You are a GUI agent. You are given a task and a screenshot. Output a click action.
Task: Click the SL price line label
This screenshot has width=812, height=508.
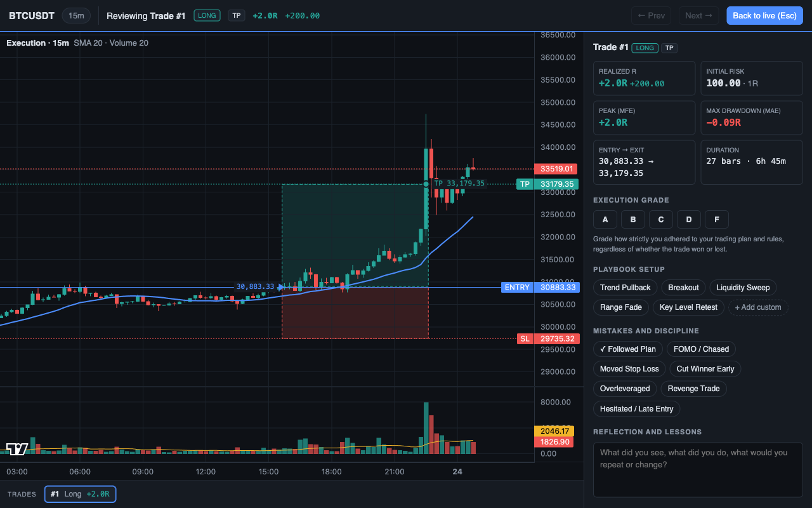(525, 338)
